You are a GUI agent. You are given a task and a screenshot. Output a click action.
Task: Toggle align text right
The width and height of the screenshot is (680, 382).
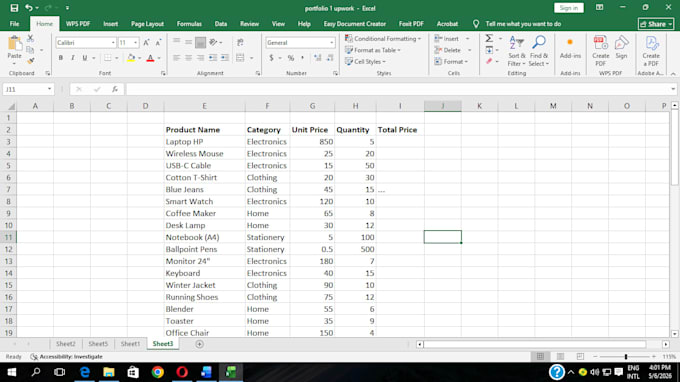(200, 58)
